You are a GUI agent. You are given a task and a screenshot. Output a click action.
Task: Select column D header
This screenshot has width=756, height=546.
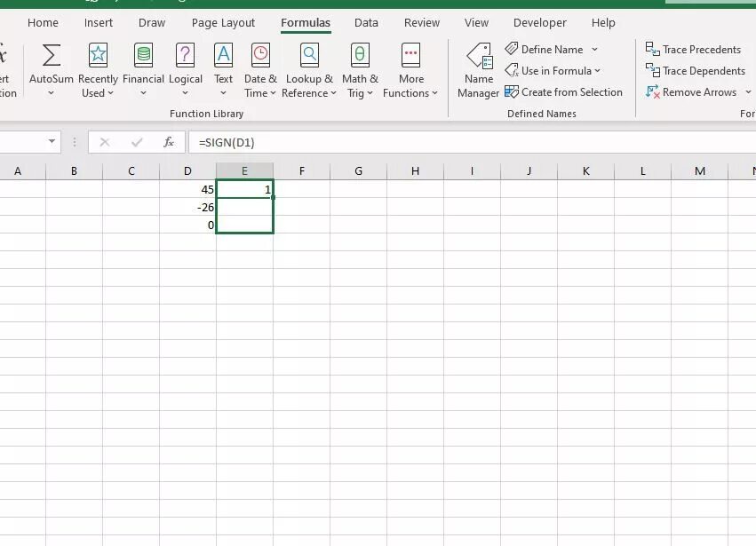[188, 171]
